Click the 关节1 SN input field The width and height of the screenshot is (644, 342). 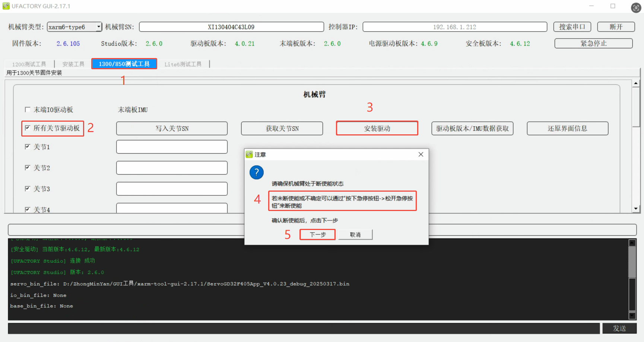coord(172,147)
